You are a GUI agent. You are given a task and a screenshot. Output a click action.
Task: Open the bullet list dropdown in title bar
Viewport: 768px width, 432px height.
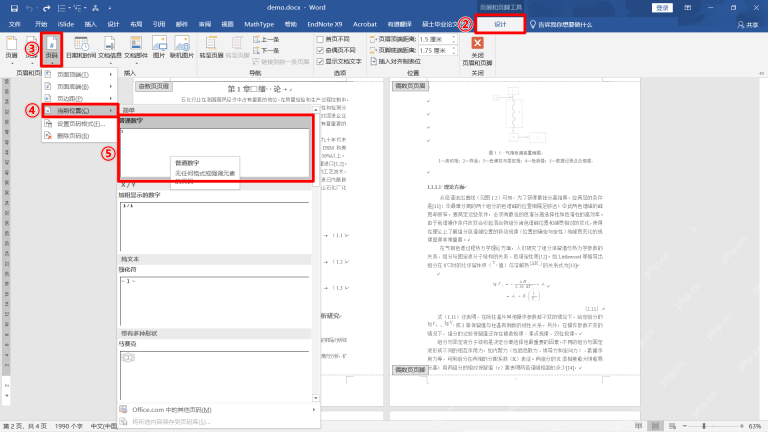coord(70,8)
